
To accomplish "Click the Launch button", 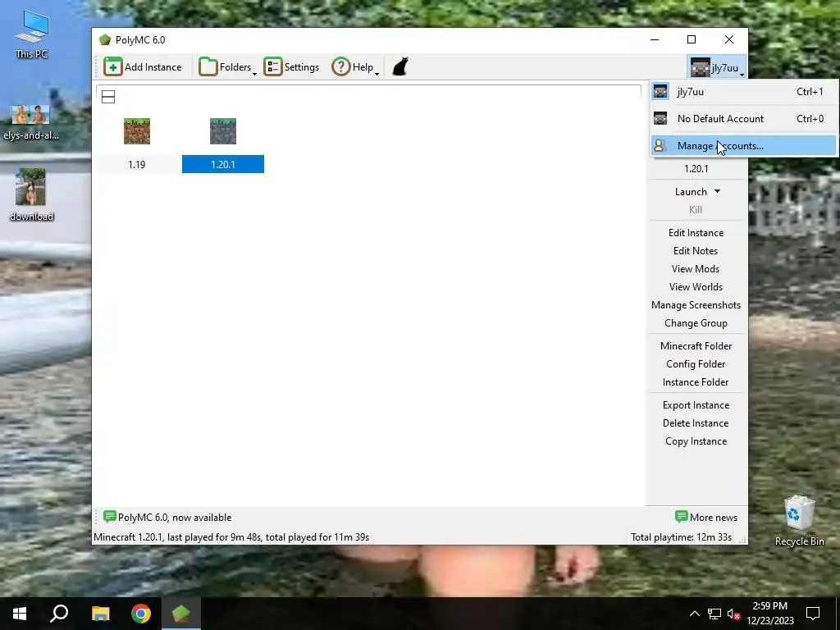I will point(691,192).
